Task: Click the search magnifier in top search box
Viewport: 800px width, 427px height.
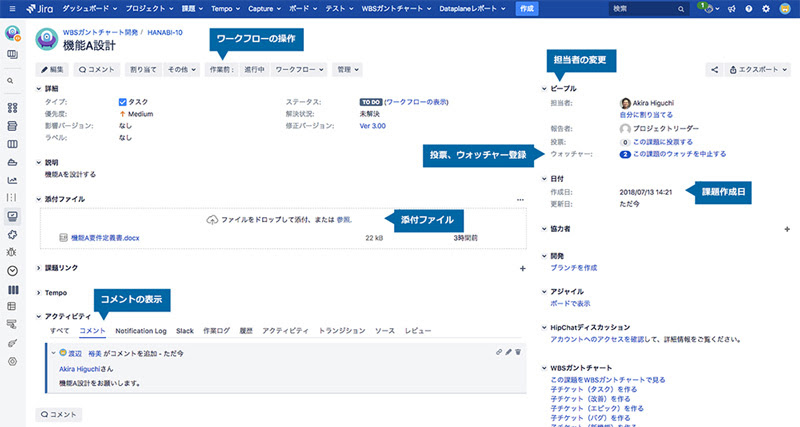Action: coord(681,9)
